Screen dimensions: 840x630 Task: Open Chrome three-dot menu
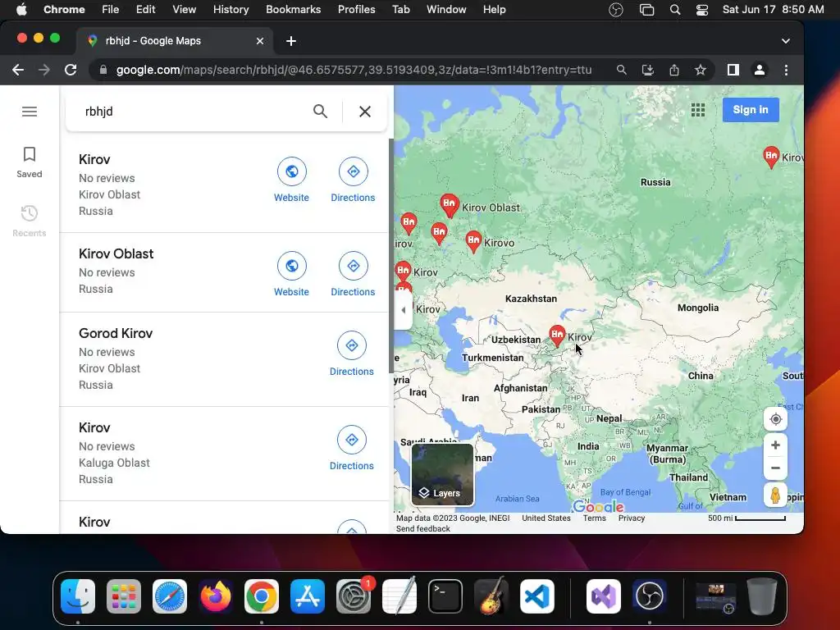[x=786, y=71]
